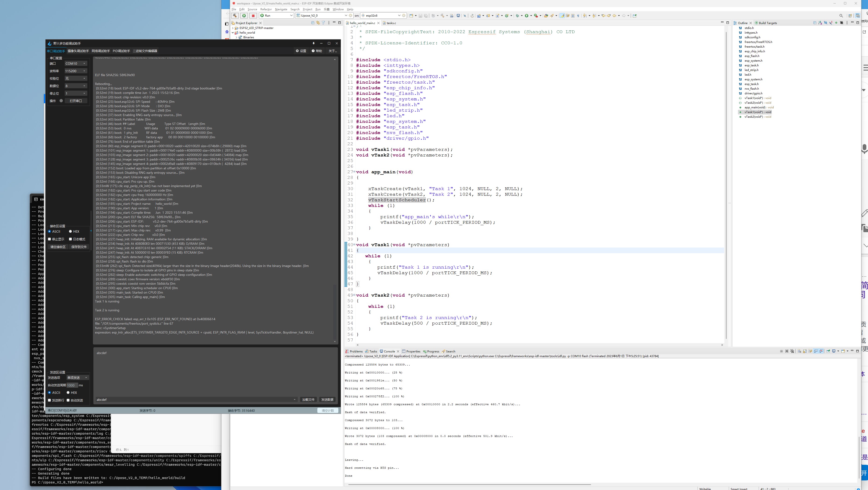The width and height of the screenshot is (868, 490).
Task: Click the Pin Console icon in Console toolbar
Action: point(828,351)
